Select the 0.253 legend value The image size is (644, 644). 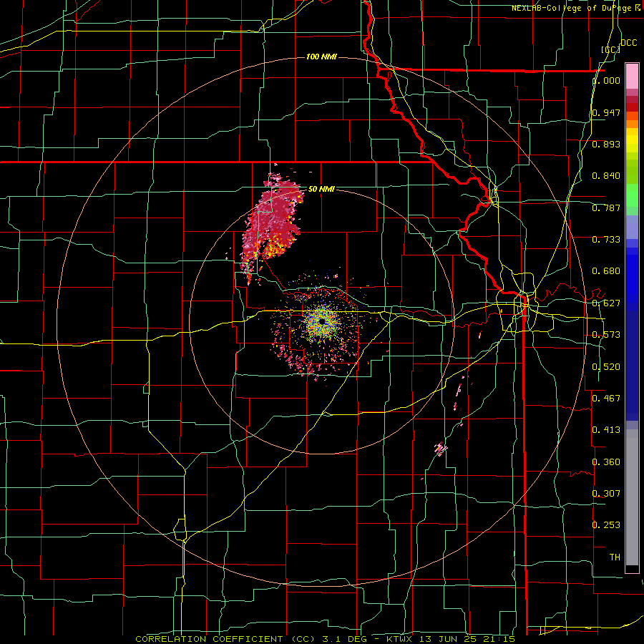pos(606,525)
